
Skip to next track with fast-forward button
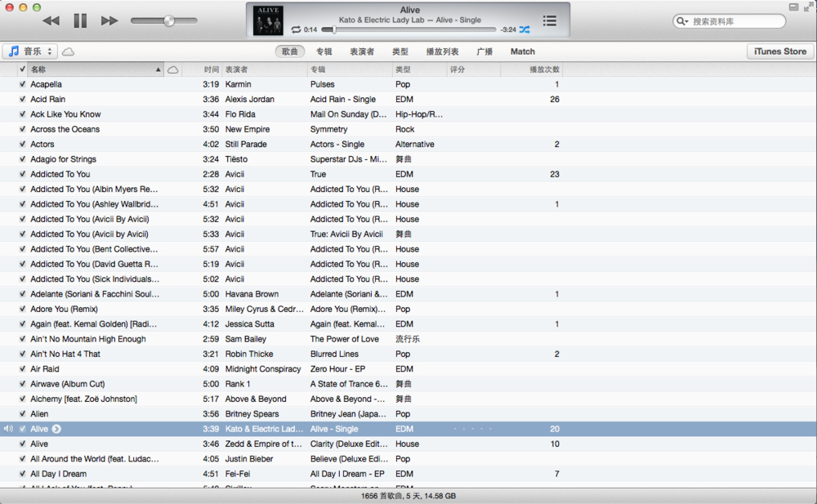[x=109, y=21]
